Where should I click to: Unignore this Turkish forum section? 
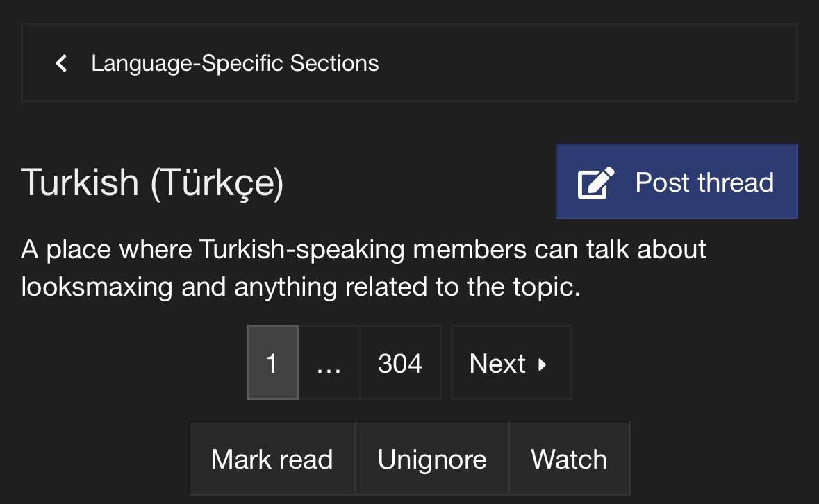coord(432,459)
